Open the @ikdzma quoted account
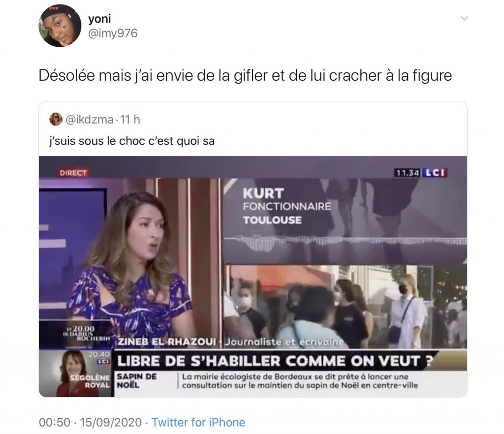Image resolution: width=504 pixels, height=434 pixels. [90, 120]
